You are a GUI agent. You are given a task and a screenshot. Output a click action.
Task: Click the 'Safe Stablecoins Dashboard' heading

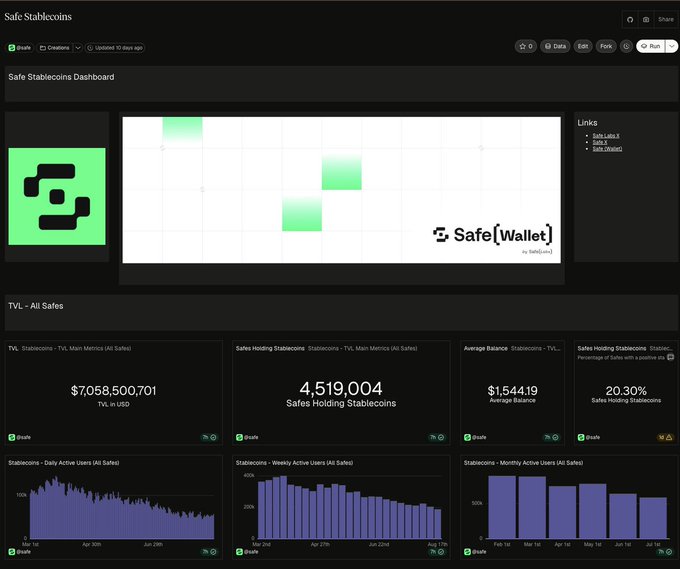[x=61, y=77]
